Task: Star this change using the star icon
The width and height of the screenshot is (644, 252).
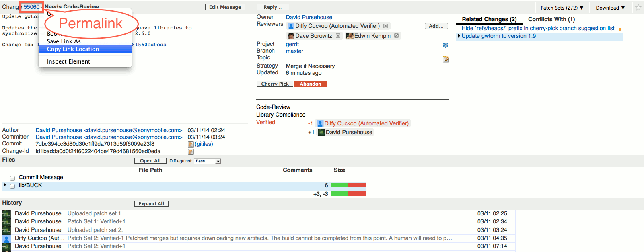Action: tap(638, 7)
